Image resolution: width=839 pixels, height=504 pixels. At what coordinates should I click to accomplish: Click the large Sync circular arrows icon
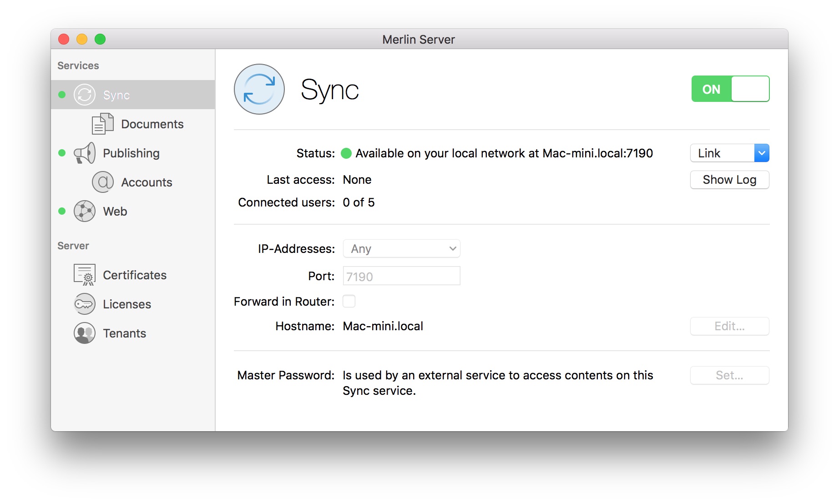(259, 89)
